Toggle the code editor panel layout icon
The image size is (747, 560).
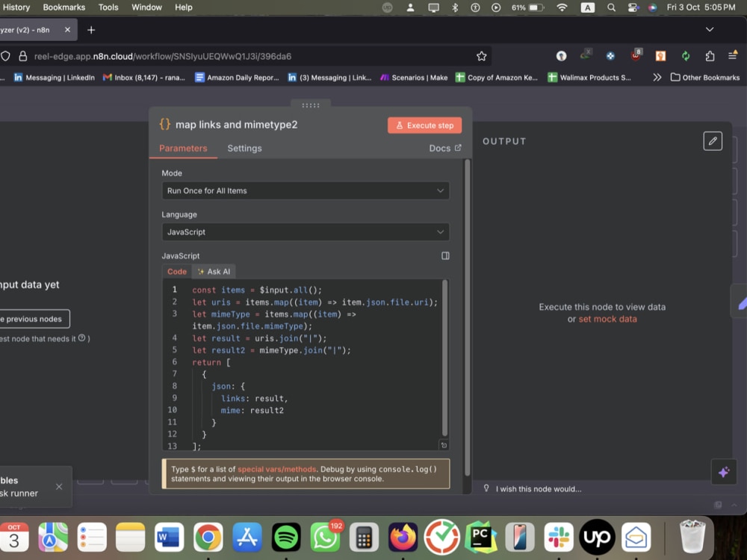pyautogui.click(x=445, y=255)
